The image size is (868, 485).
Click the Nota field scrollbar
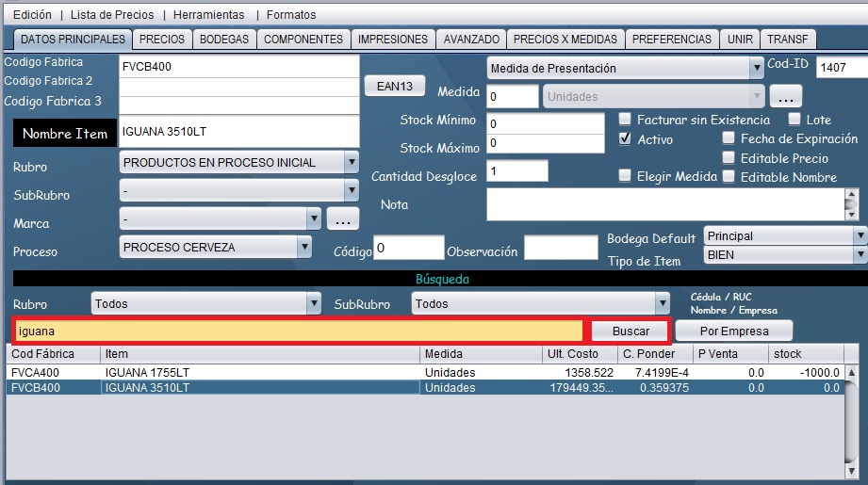coord(851,203)
